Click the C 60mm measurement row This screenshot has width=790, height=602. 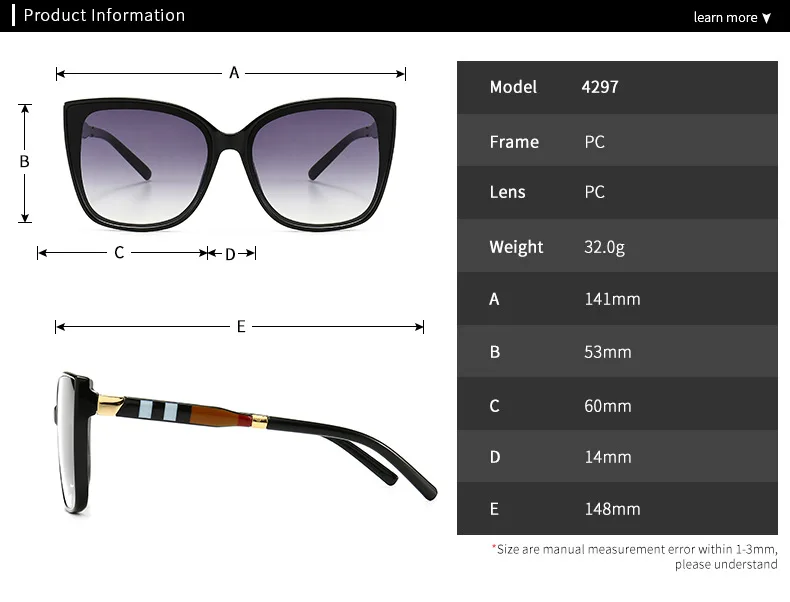click(617, 404)
